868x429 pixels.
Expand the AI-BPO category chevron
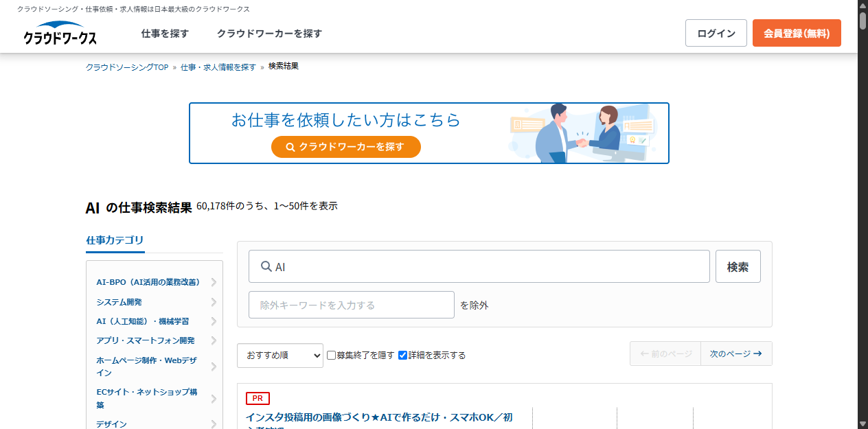(214, 282)
